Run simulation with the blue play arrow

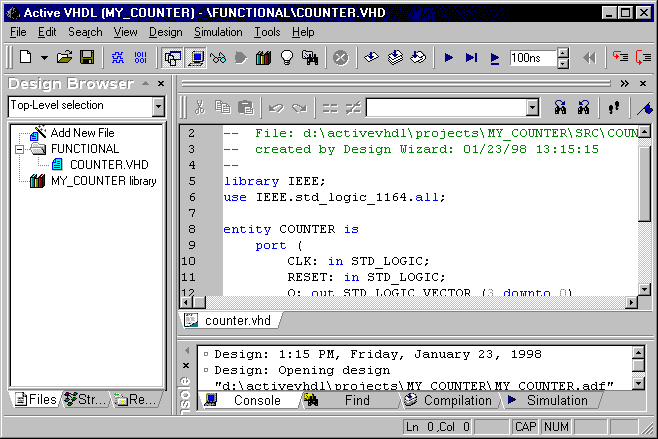point(448,58)
